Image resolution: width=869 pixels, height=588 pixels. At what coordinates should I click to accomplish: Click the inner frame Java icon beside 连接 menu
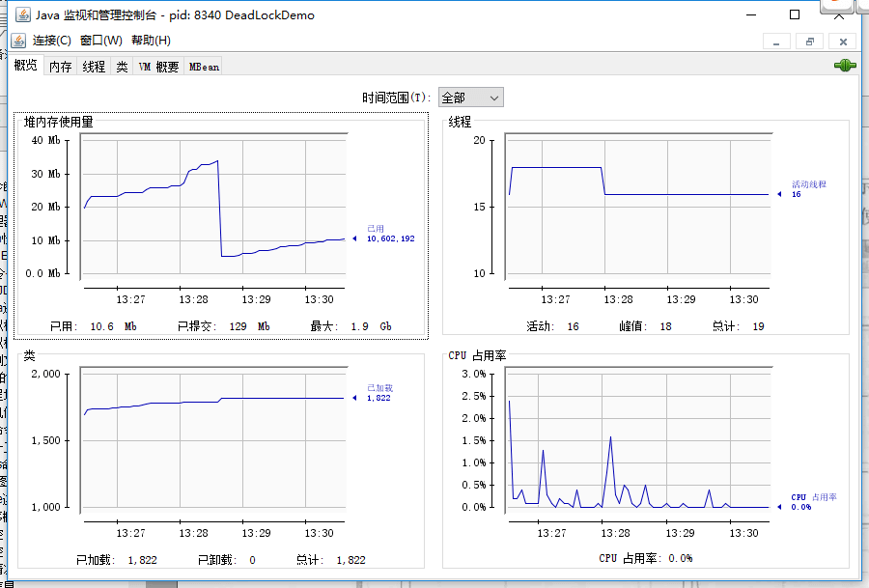(19, 40)
